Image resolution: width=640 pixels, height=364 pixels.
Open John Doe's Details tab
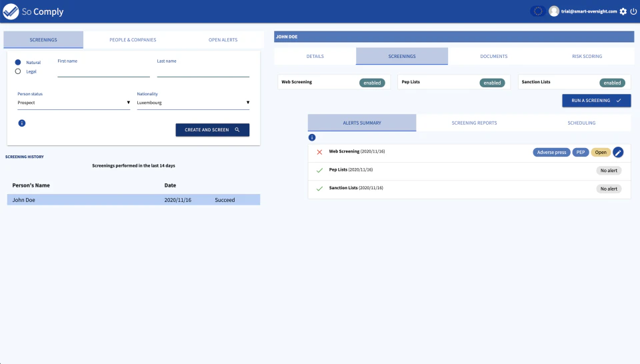[315, 56]
